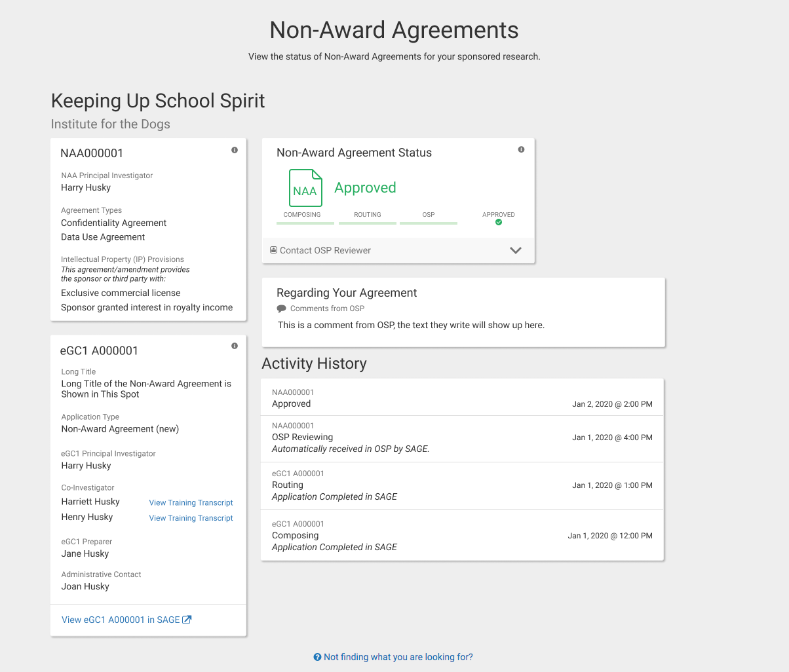Click the green Approved status text
Viewport: 789px width, 672px height.
tap(365, 188)
